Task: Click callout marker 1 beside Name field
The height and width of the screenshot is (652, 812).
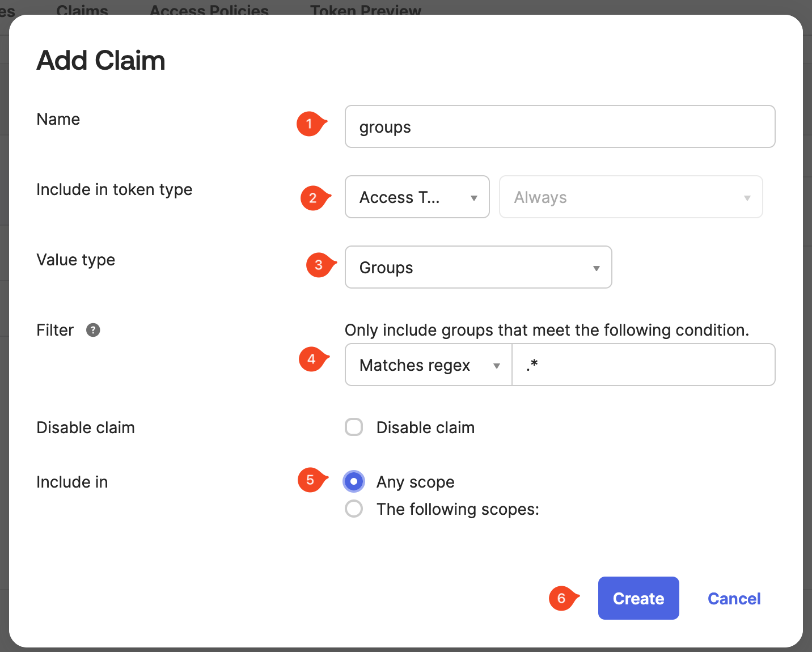Action: 309,124
